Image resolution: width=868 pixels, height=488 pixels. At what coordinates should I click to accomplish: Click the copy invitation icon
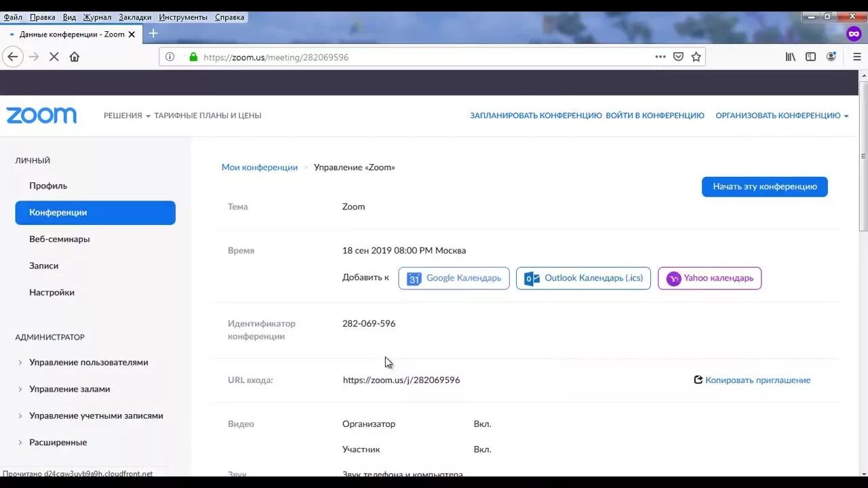[x=698, y=380]
